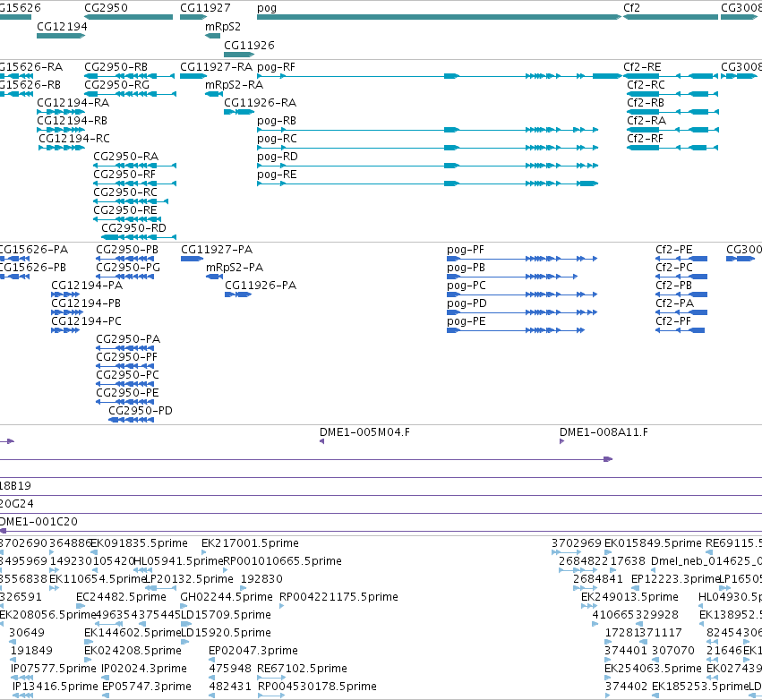
Task: Select transcript CG2950-RE
Action: coord(127,219)
